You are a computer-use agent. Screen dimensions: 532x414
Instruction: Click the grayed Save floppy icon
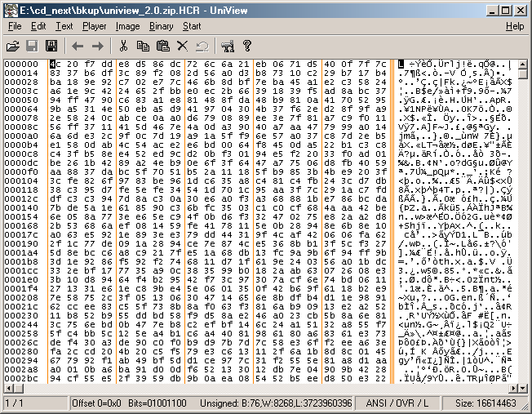pos(33,46)
